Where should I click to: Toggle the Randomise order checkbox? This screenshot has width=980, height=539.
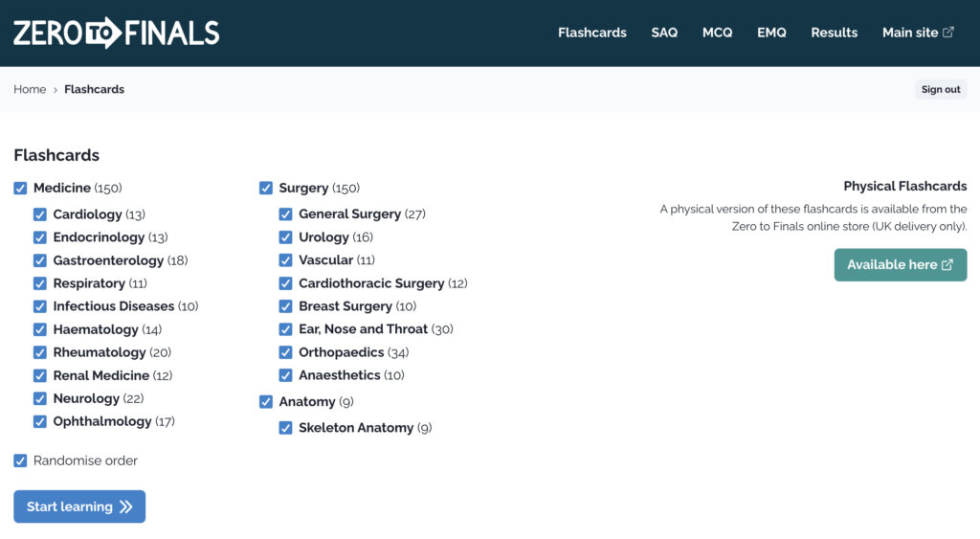click(x=20, y=460)
